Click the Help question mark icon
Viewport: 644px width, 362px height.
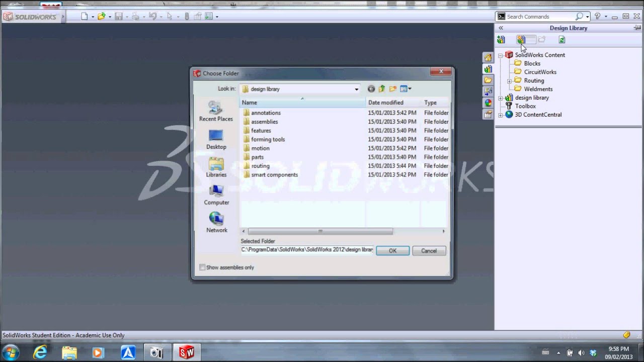(x=597, y=17)
